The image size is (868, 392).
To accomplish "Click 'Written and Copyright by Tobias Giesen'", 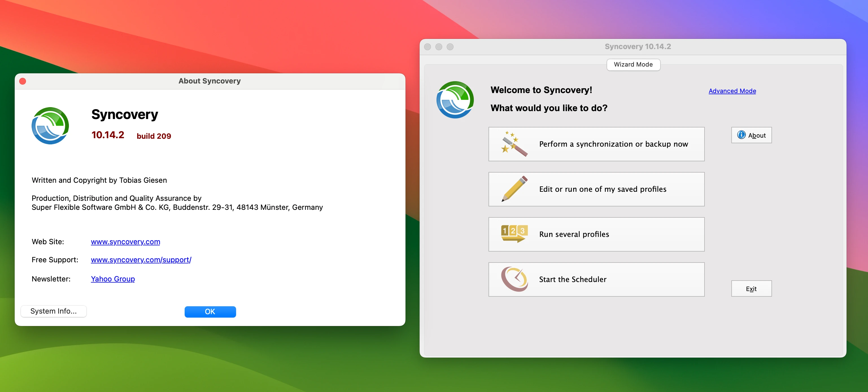I will [99, 180].
